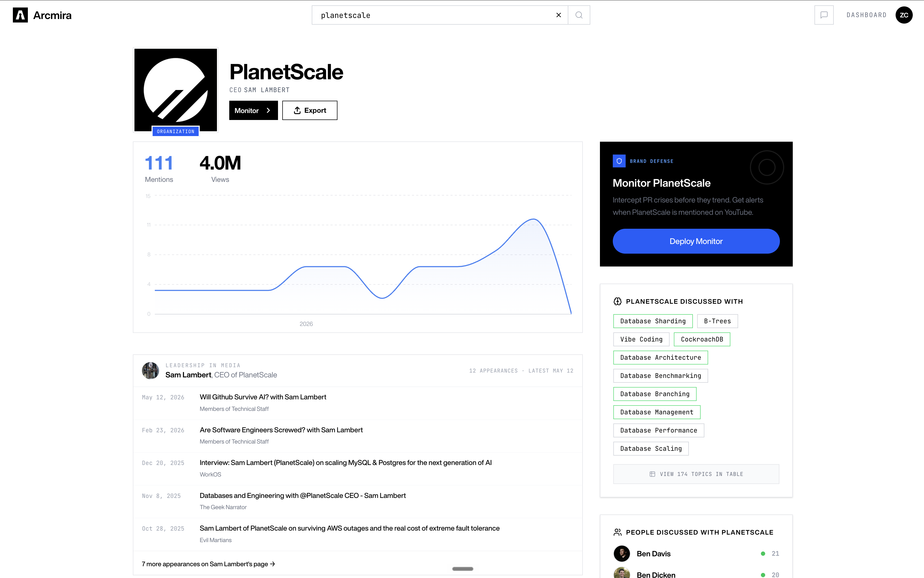Click the PlanetScale logo thumbnail
The image size is (924, 578).
(175, 90)
